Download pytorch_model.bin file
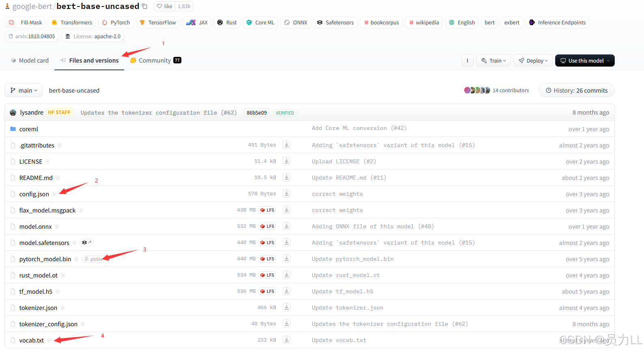The image size is (644, 351). (286, 259)
